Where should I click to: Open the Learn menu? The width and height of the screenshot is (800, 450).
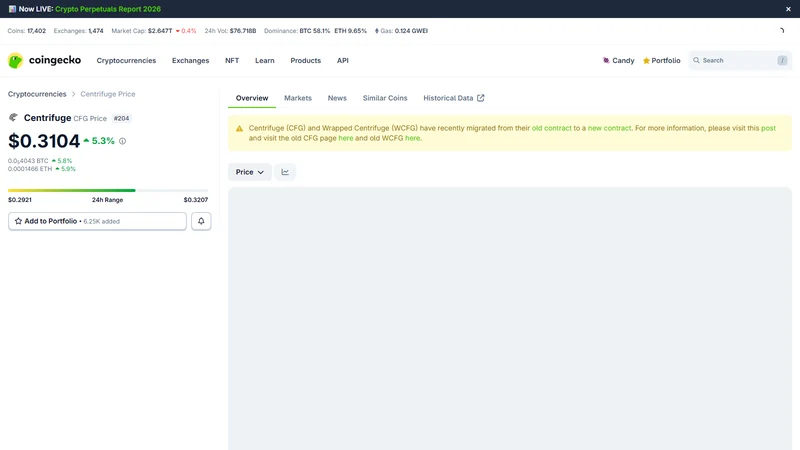coord(264,60)
